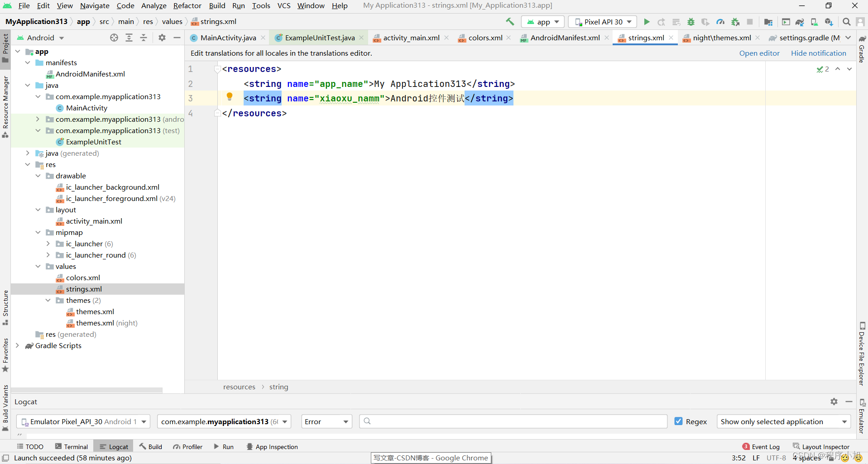Click the Run Anything icon in the toolbar
The image size is (868, 464).
(786, 22)
